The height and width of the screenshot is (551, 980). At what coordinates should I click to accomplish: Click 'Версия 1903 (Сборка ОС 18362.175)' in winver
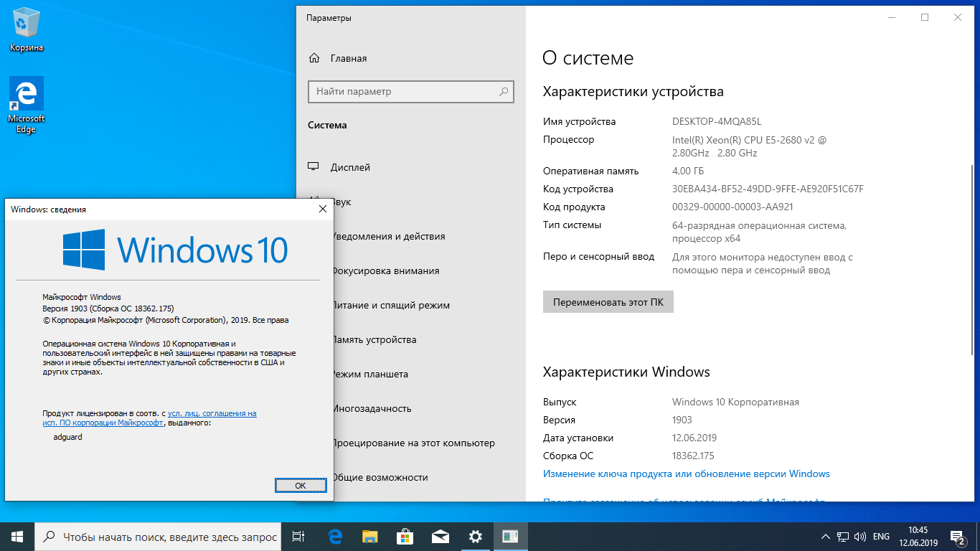(108, 309)
